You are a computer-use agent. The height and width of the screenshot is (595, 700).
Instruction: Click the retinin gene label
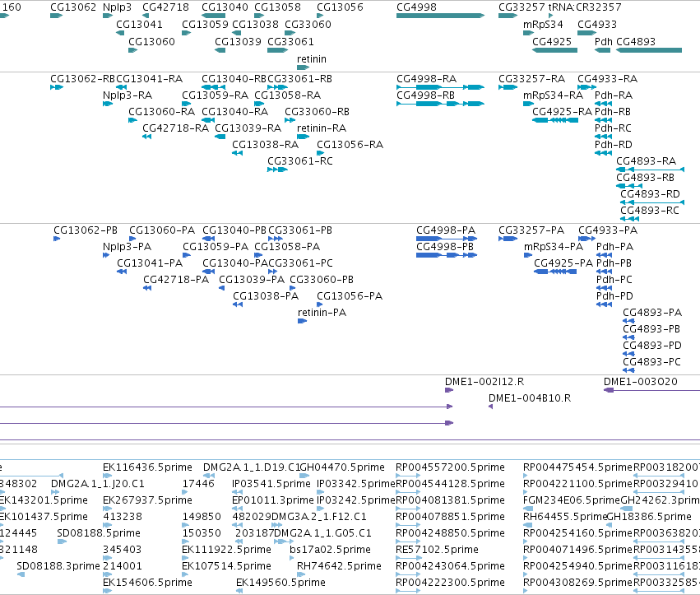pos(312,59)
